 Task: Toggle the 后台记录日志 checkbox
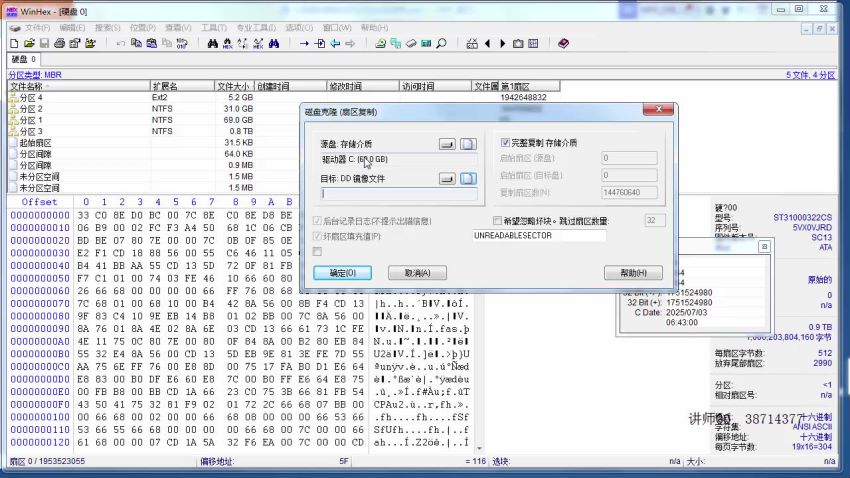(x=317, y=221)
